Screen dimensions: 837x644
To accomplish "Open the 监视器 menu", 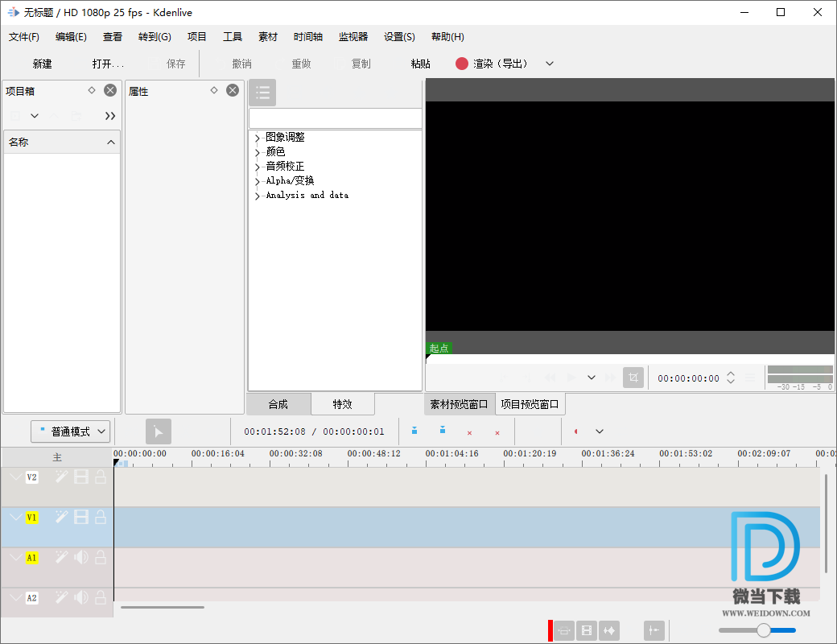I will click(353, 37).
